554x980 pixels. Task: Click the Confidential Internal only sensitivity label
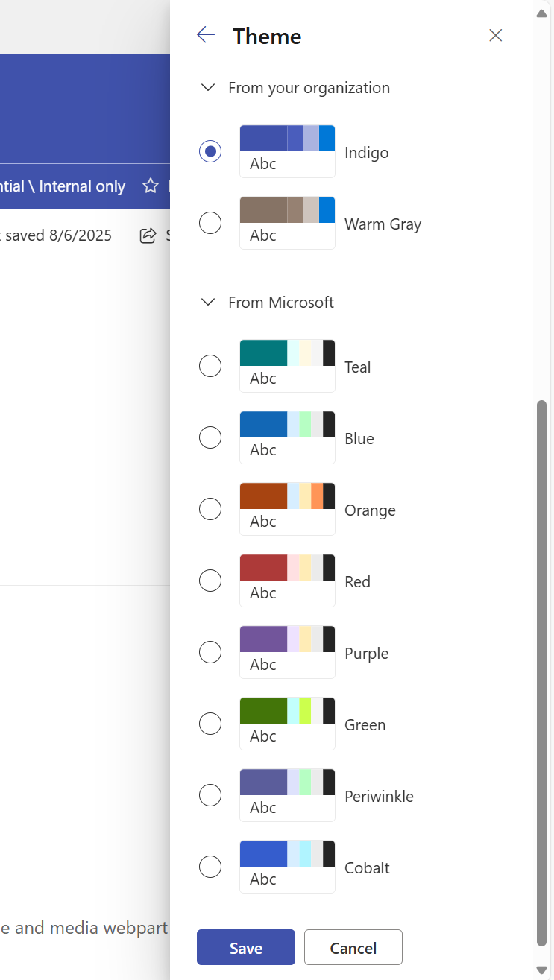pyautogui.click(x=63, y=186)
